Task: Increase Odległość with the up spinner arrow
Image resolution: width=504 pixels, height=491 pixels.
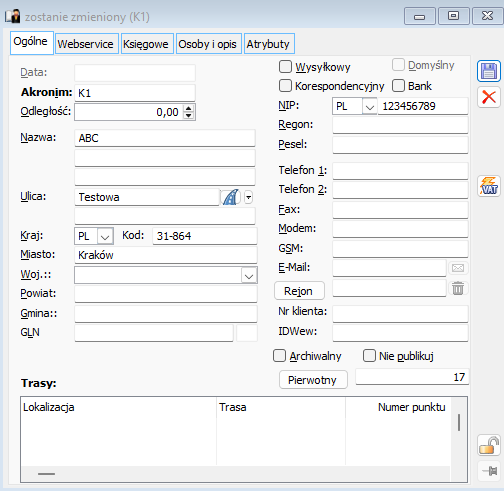Action: [189, 108]
